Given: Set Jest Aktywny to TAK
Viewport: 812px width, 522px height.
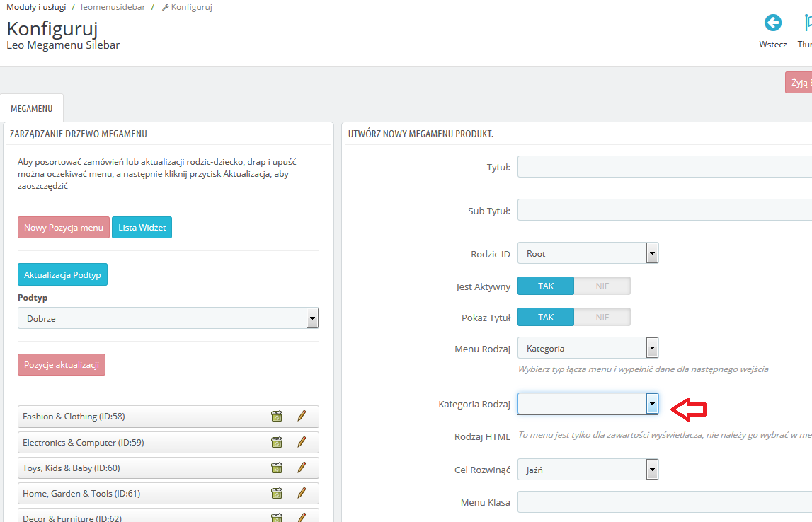Looking at the screenshot, I should pos(546,286).
